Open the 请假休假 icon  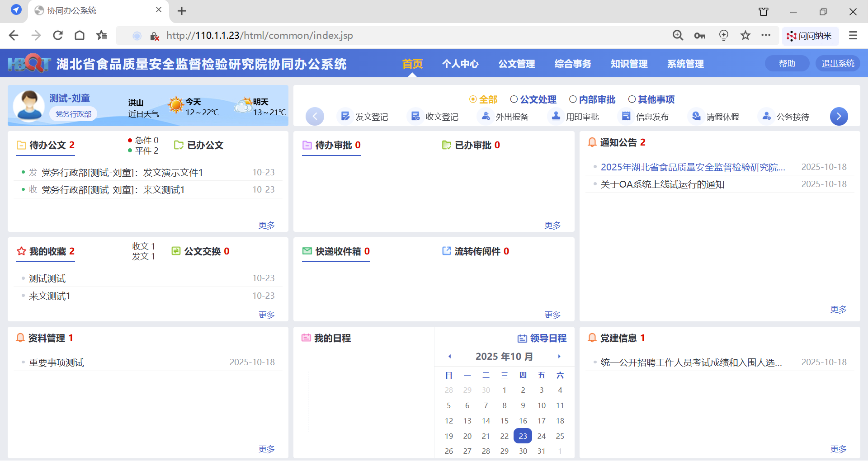tap(697, 117)
